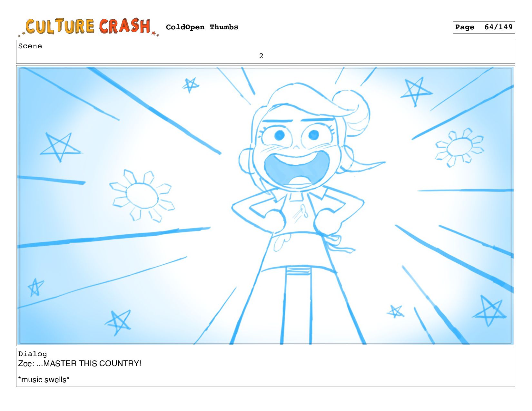Select scene number 2
532x411 pixels.
261,56
